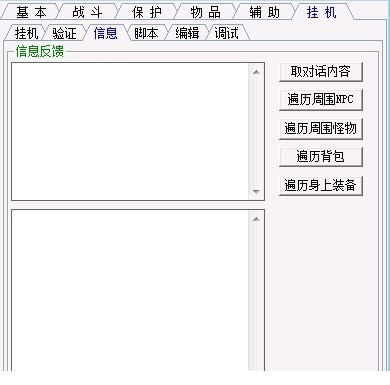Image resolution: width=390 pixels, height=385 pixels.
Task: Switch to the 挂机 sub-tab
Action: (x=26, y=33)
